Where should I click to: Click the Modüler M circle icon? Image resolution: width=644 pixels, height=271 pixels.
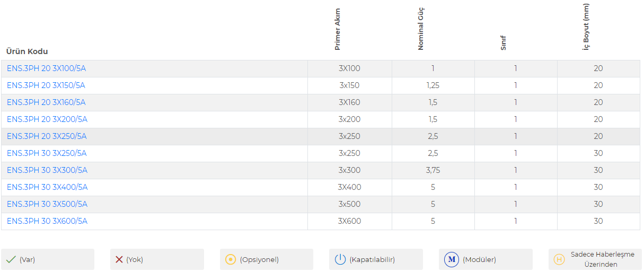click(x=452, y=259)
